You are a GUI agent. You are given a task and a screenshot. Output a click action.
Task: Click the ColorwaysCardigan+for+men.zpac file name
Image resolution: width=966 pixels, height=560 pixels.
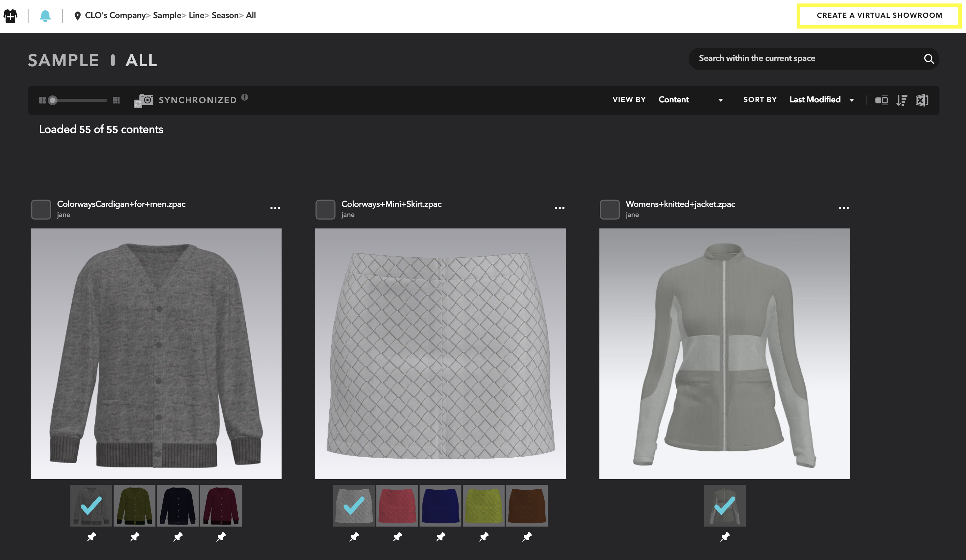click(121, 204)
